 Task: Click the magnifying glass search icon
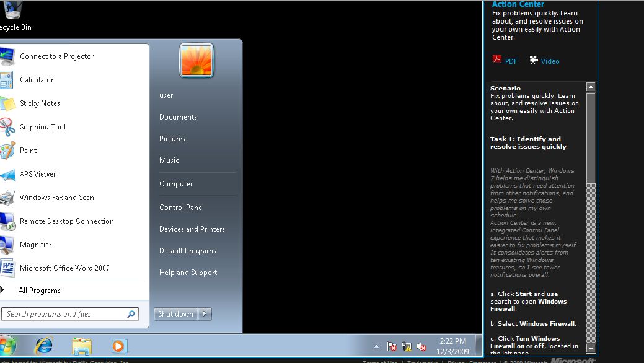pyautogui.click(x=131, y=314)
